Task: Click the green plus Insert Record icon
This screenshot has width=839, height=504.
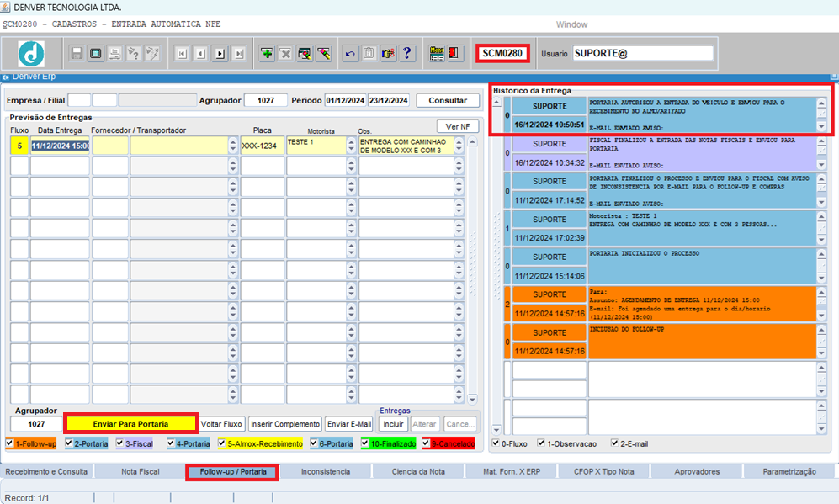Action: (267, 54)
